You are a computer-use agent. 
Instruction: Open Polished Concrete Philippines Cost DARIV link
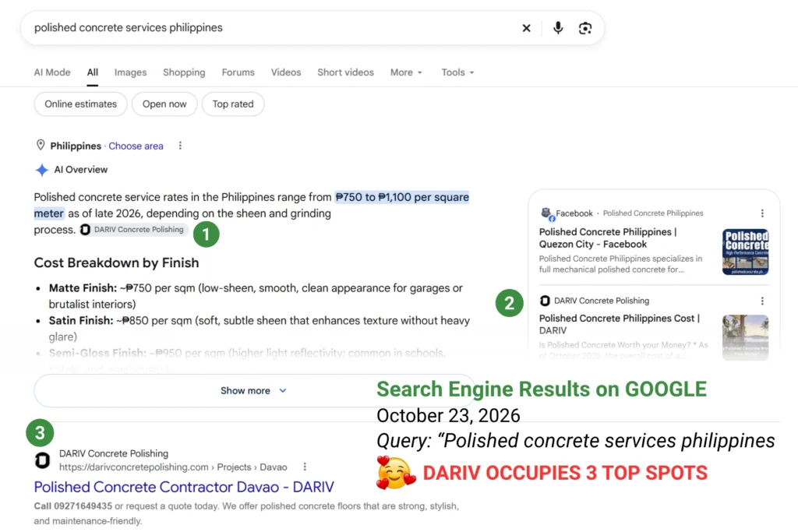(620, 324)
